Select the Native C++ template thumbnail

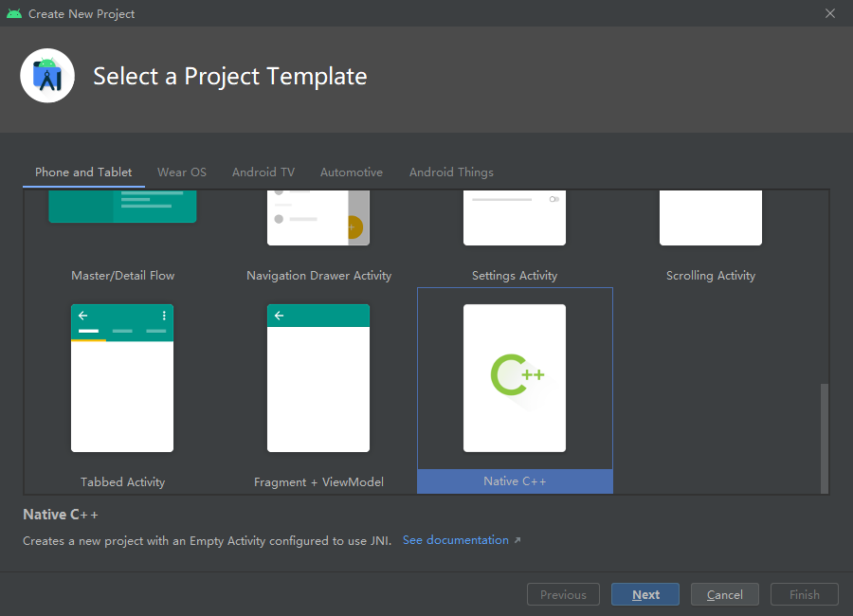tap(515, 379)
